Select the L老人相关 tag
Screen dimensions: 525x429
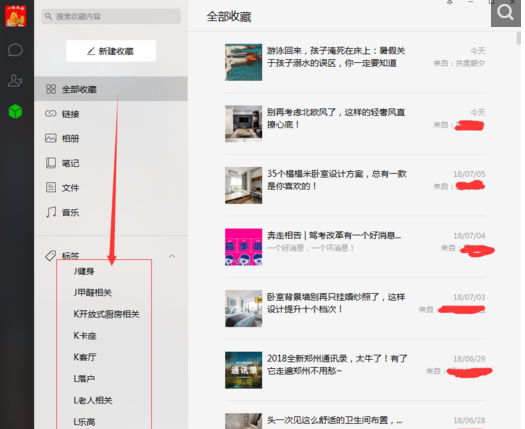pos(93,400)
